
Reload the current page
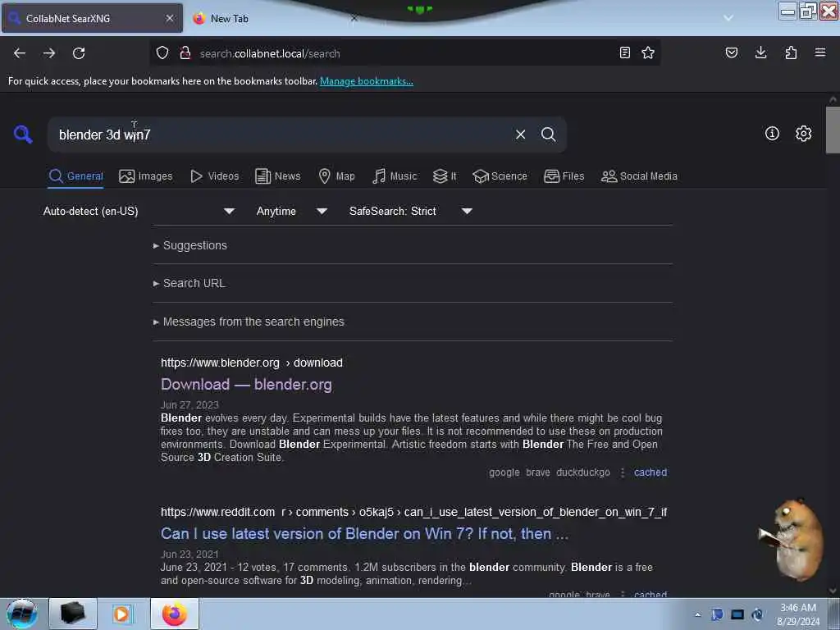point(79,53)
